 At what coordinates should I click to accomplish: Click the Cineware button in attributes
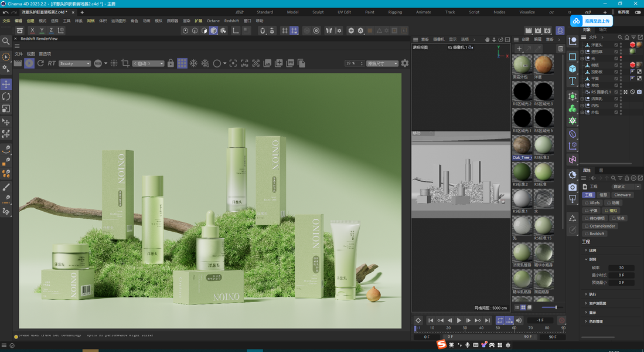(x=622, y=195)
